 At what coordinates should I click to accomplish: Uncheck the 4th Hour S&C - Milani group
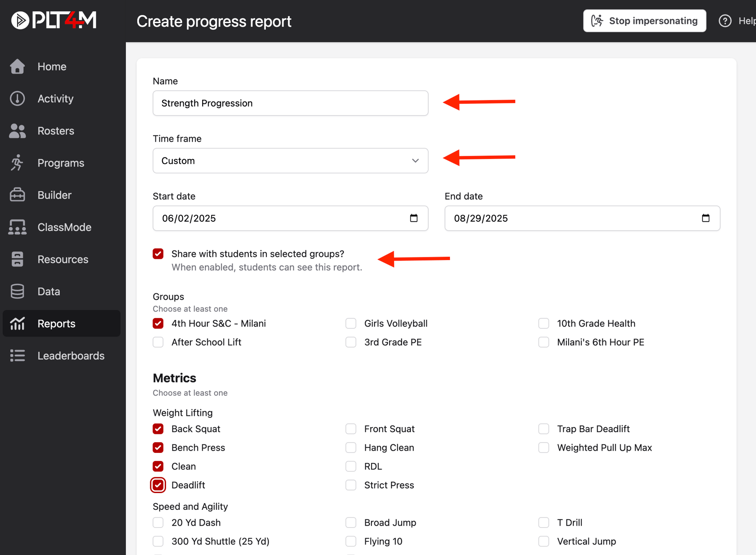(x=158, y=323)
